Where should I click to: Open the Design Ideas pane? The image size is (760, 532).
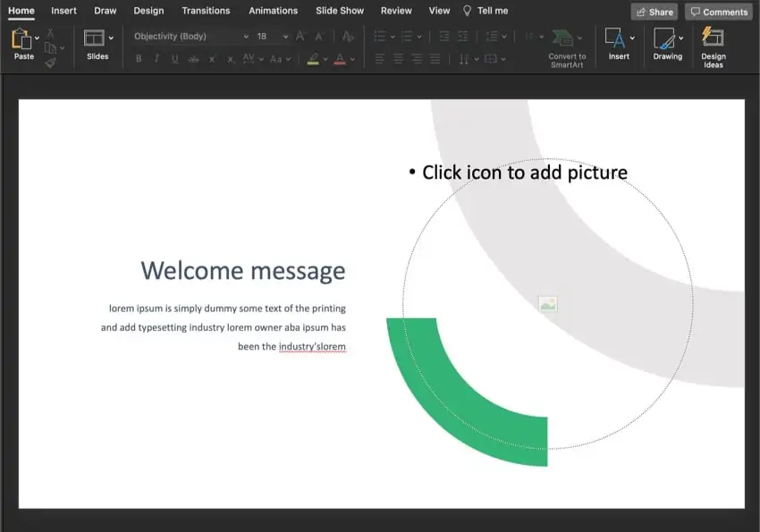click(x=713, y=45)
